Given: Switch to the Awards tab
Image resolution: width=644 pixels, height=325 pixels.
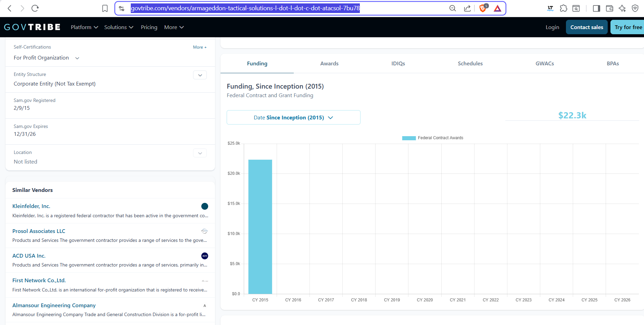Looking at the screenshot, I should (329, 63).
